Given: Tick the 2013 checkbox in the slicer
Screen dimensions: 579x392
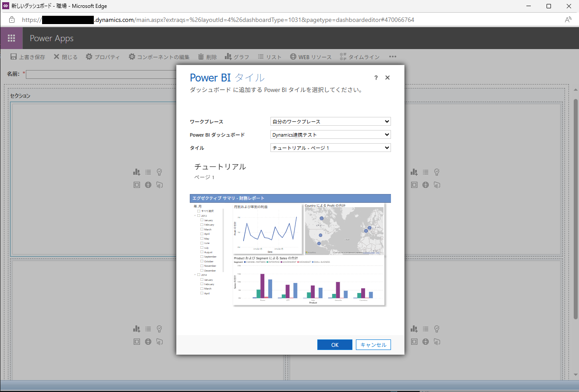Looking at the screenshot, I should pos(199,215).
